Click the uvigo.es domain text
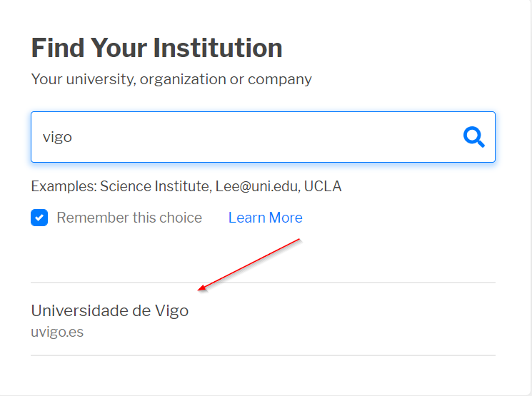The width and height of the screenshot is (532, 396). pyautogui.click(x=57, y=332)
